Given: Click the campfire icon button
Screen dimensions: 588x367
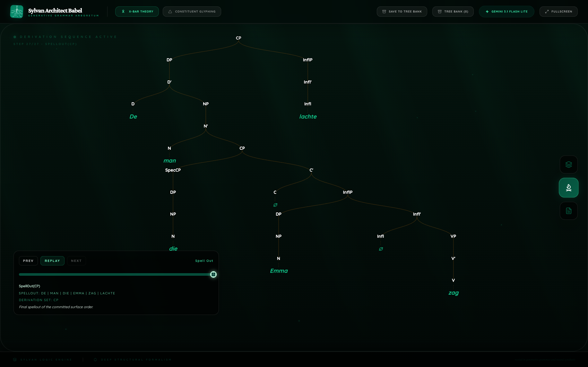Looking at the screenshot, I should [x=568, y=188].
